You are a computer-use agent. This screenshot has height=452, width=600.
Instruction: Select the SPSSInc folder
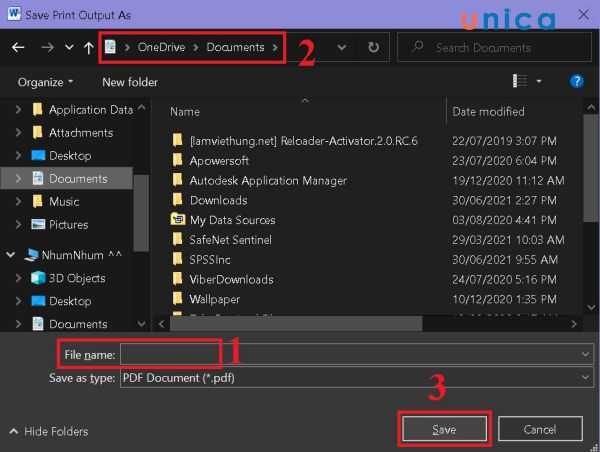pos(210,260)
